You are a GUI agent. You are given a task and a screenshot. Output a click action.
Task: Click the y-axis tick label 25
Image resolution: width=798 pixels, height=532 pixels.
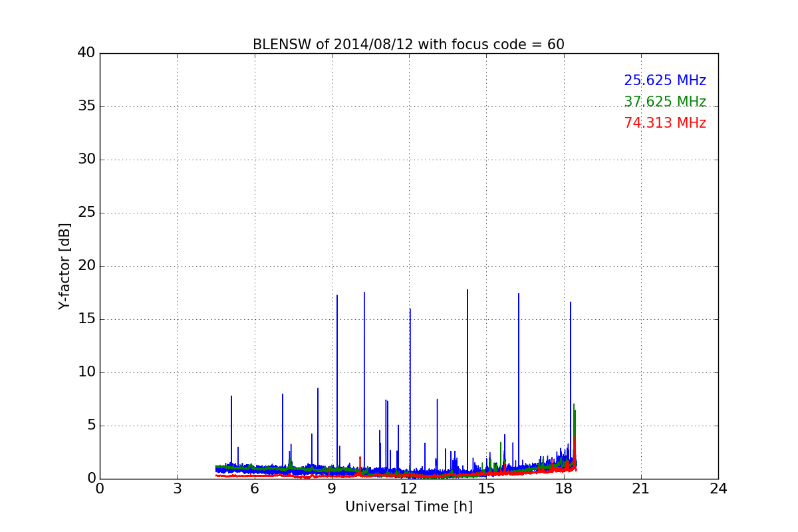pos(86,213)
